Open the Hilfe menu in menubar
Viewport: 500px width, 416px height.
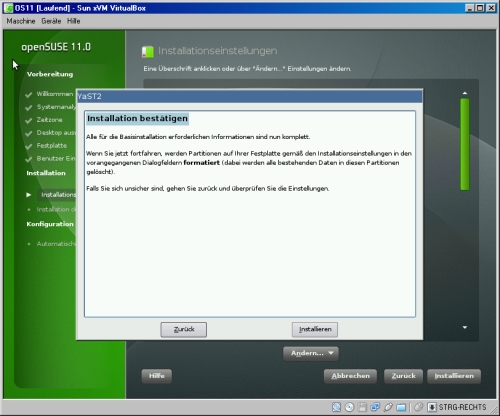73,21
